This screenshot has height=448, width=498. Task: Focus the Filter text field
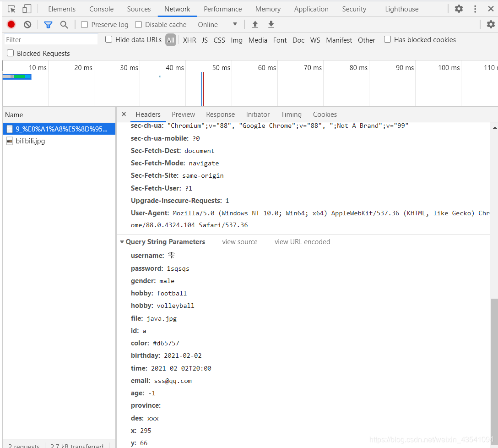51,40
